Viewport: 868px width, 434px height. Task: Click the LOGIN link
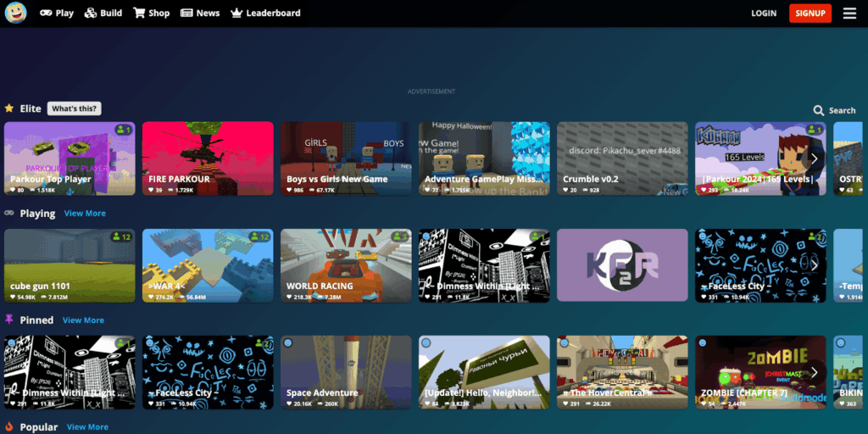[x=763, y=14]
